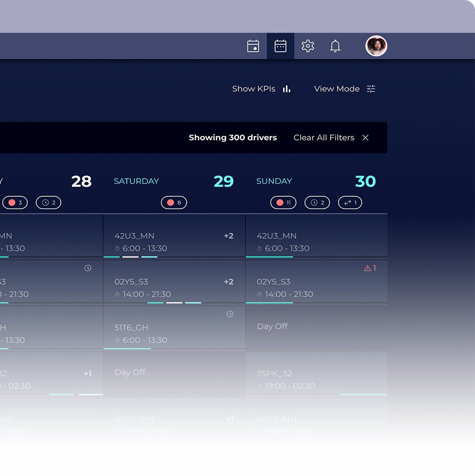The width and height of the screenshot is (475, 476).
Task: Open the user profile avatar
Action: (376, 46)
